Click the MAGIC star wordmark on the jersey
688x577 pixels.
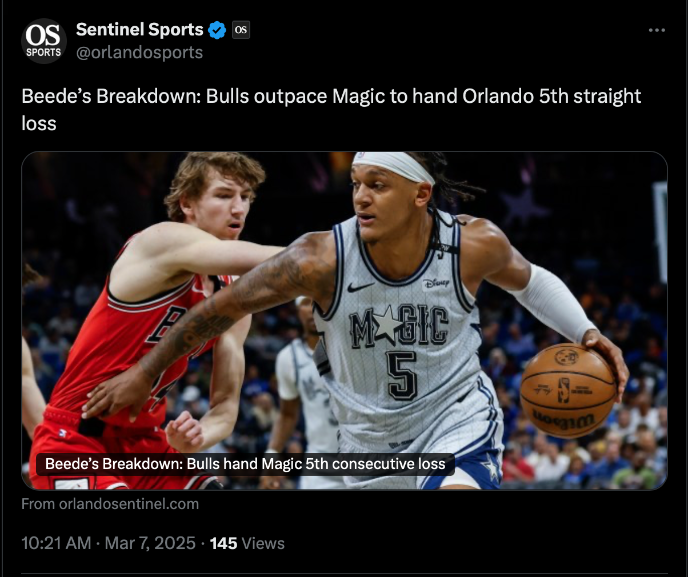[x=398, y=326]
